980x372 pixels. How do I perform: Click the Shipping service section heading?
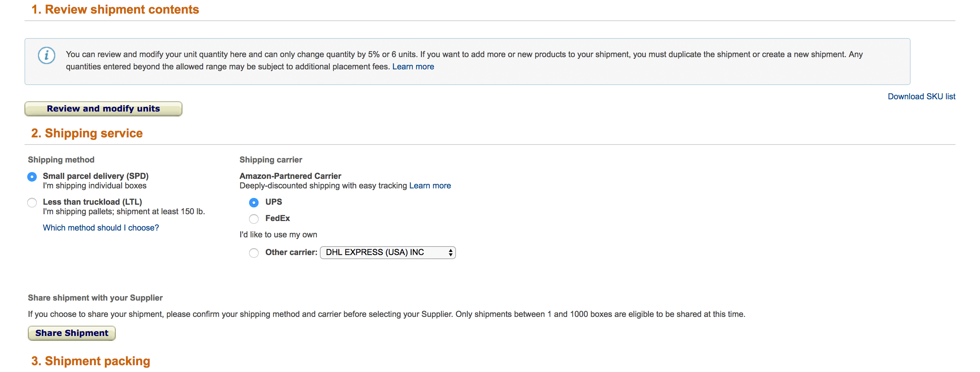pos(87,133)
